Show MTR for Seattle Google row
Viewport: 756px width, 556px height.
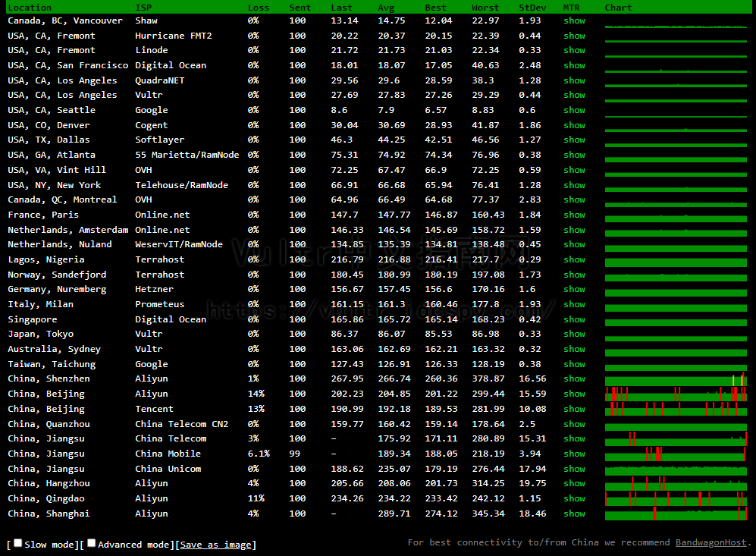574,110
